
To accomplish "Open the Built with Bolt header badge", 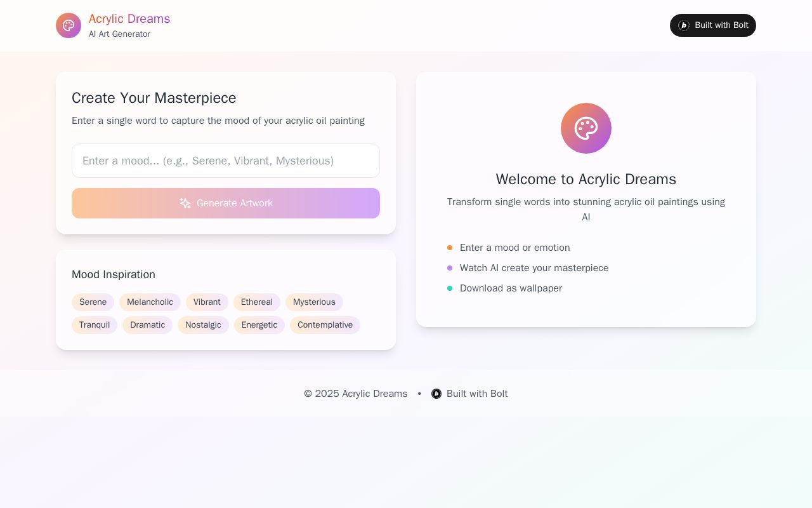I will tap(713, 25).
